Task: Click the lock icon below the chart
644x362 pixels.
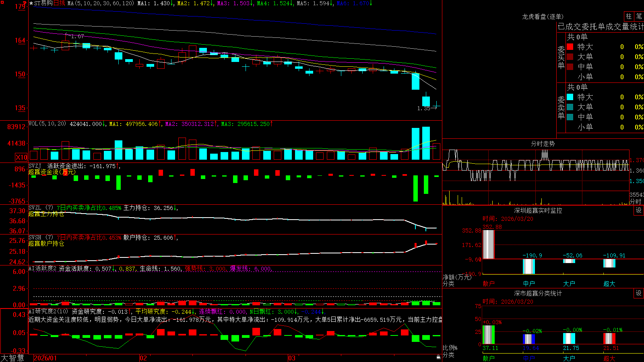Action: tap(438, 357)
